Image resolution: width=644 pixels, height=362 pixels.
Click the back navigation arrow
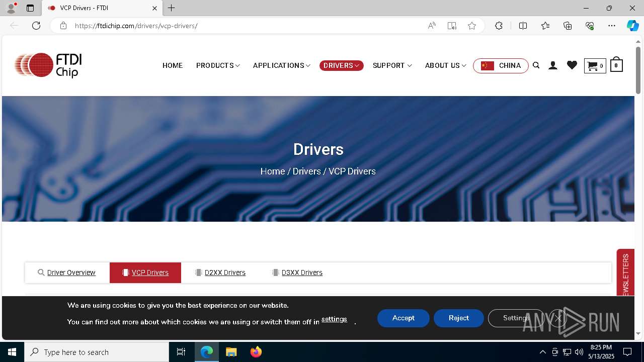[14, 26]
